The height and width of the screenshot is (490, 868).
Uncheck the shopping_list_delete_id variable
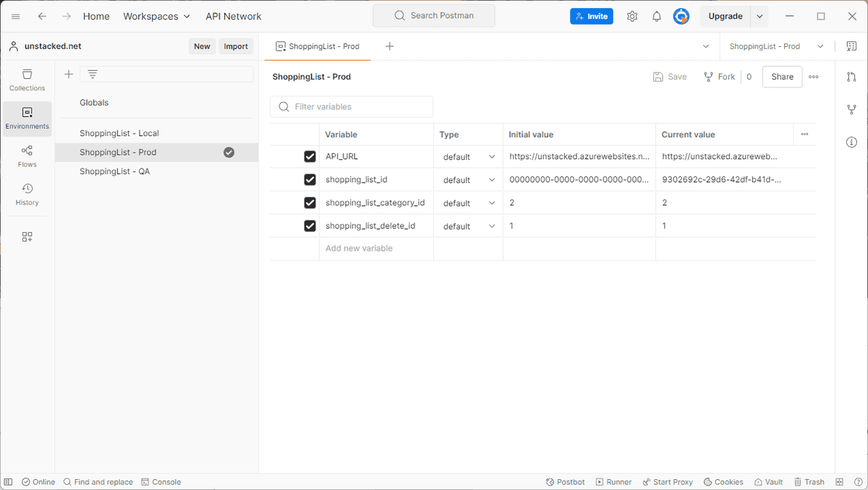(310, 225)
